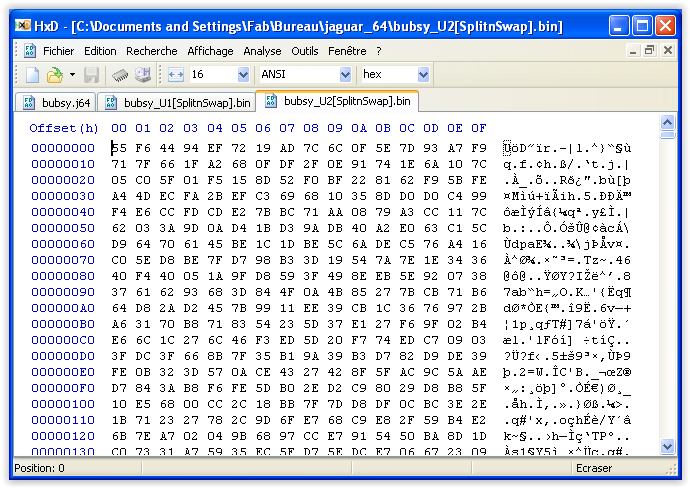Open the hex offset base dropdown
Image resolution: width=690 pixels, height=488 pixels.
(423, 74)
